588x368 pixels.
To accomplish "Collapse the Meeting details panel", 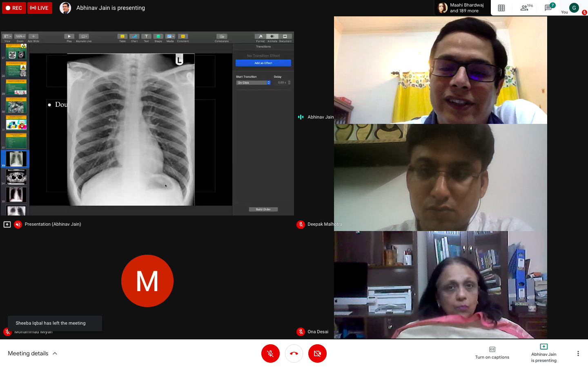I will pyautogui.click(x=56, y=353).
